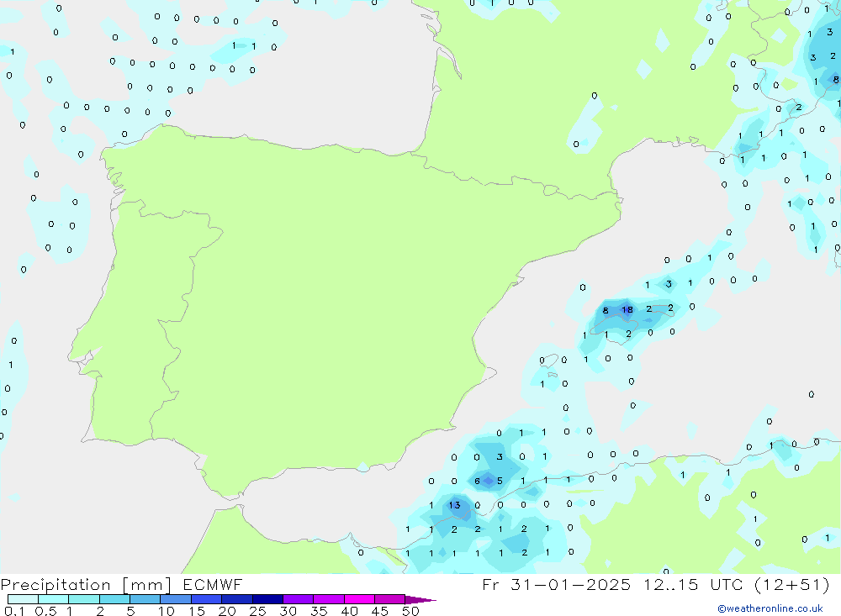Select the 1–2 mm legend swatch
Viewport: 841px width, 616px height.
[84, 599]
